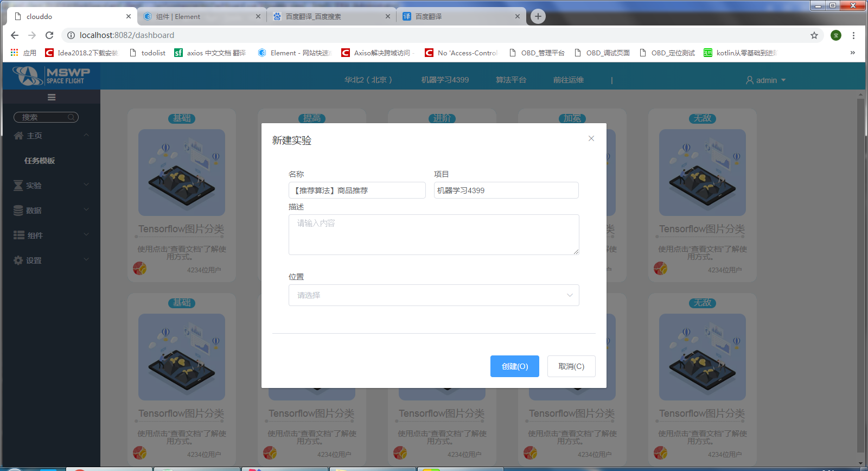Open the OBD_定位测试 bookmark
Screen dimensions: 868x471
(x=667, y=53)
